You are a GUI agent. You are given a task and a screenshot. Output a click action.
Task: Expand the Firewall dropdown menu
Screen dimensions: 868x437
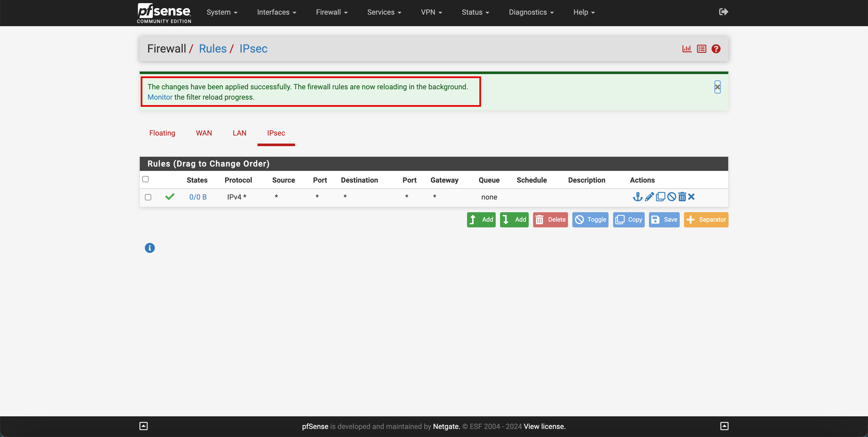click(x=333, y=12)
